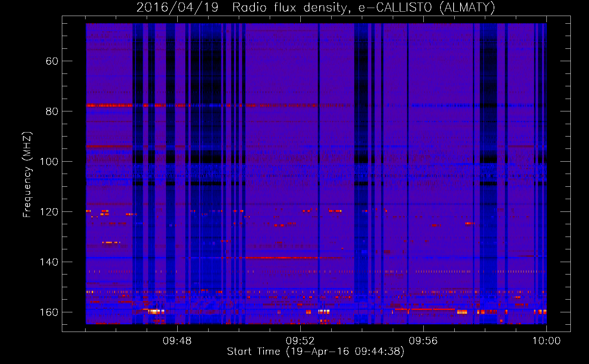
Task: Click the 60 frequency tick label
Action: pyautogui.click(x=52, y=61)
